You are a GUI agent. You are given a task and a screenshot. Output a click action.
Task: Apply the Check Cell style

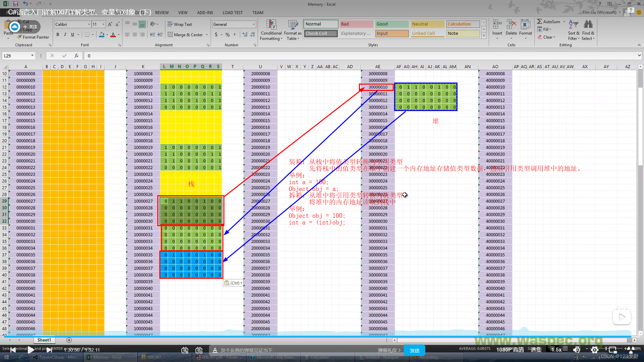(321, 34)
